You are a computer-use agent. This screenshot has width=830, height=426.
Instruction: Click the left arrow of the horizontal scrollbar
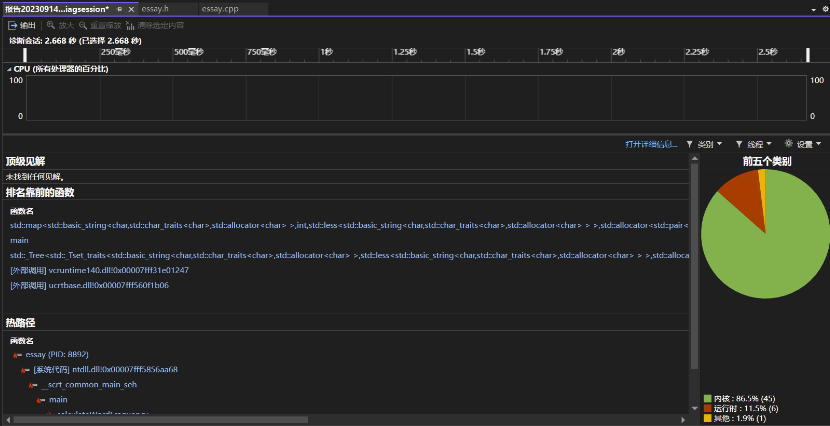pos(6,420)
